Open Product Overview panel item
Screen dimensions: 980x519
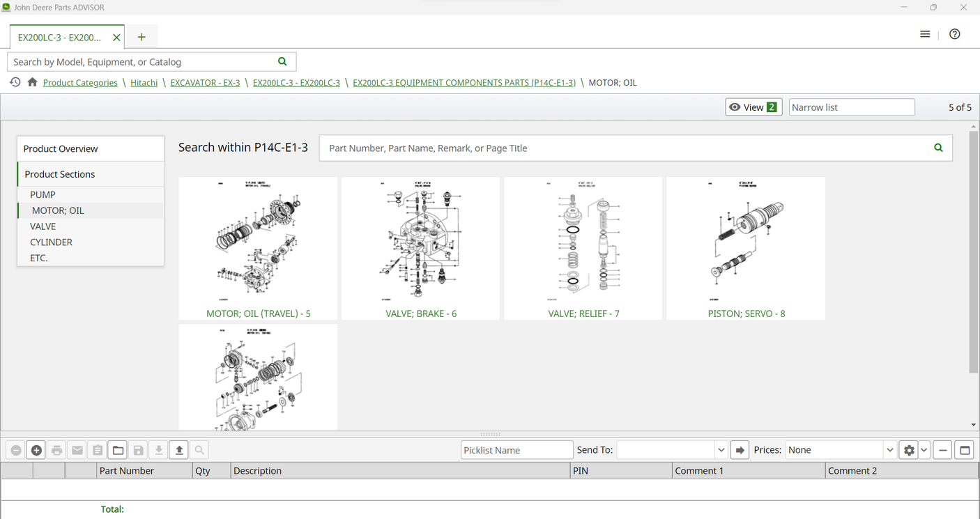tap(61, 148)
